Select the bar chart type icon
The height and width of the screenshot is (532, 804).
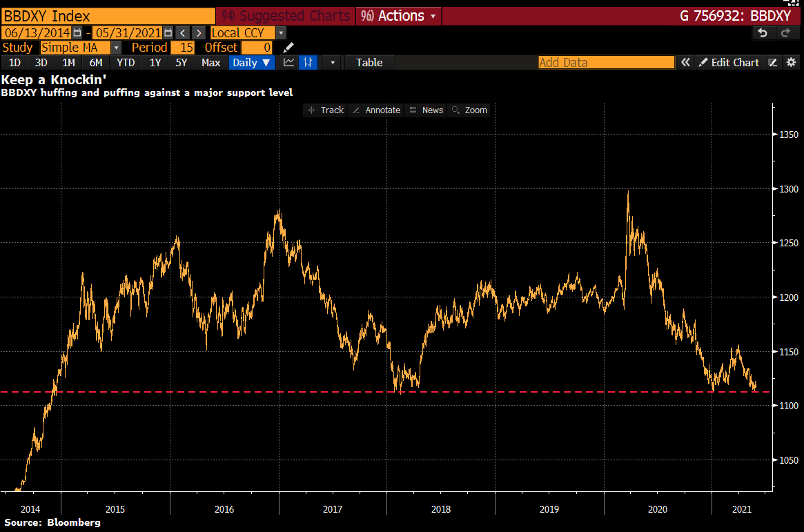(308, 63)
